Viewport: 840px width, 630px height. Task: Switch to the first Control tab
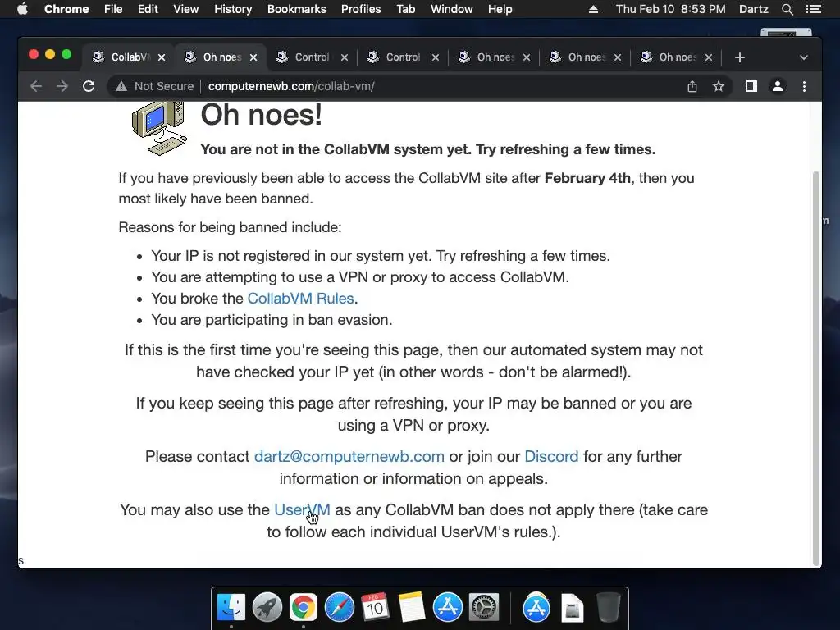click(x=313, y=57)
